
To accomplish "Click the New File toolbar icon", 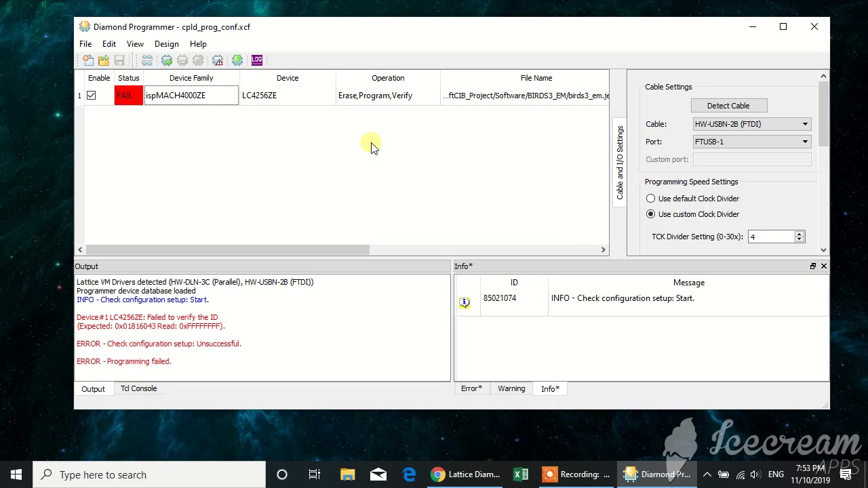I will pos(88,60).
